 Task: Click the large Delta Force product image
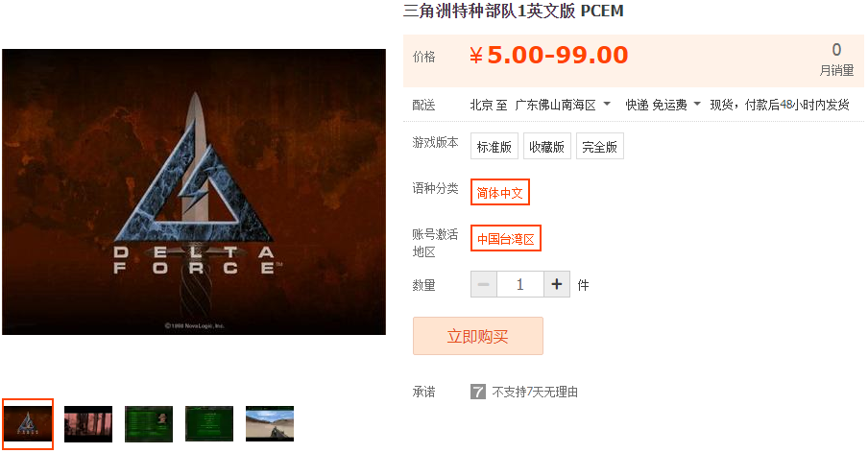(x=194, y=192)
